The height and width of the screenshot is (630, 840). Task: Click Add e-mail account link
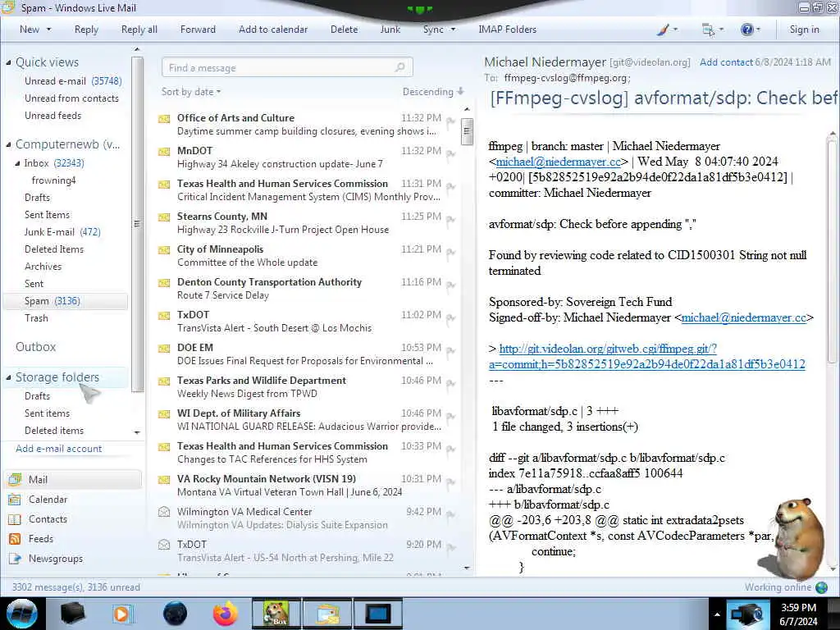tap(58, 449)
